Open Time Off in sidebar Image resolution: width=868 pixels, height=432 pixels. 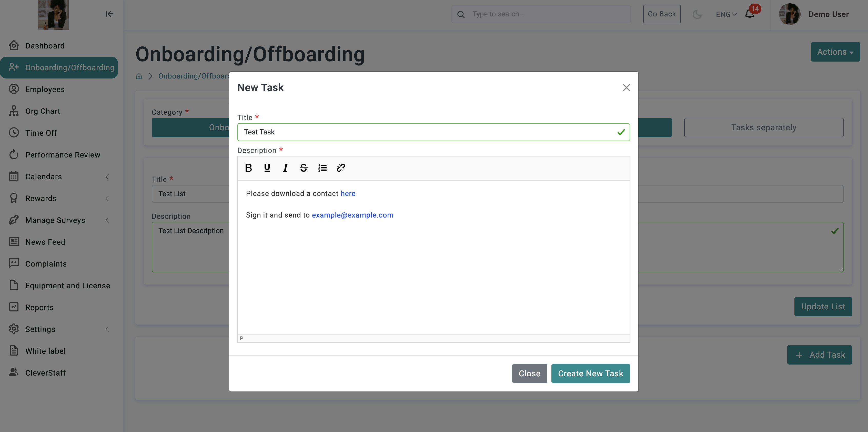pyautogui.click(x=41, y=133)
